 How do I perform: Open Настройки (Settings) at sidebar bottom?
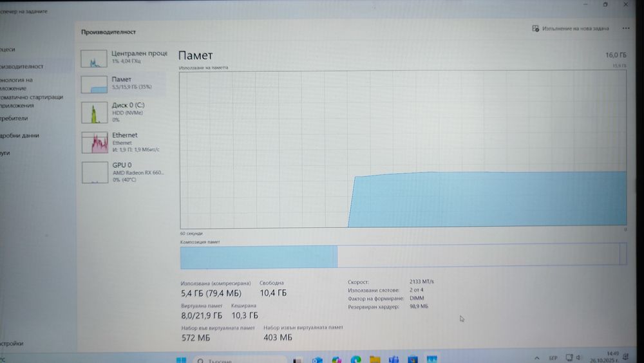coord(12,343)
